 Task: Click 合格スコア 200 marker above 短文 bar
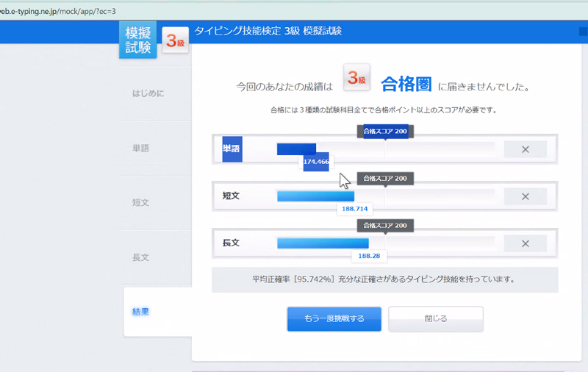click(x=385, y=179)
